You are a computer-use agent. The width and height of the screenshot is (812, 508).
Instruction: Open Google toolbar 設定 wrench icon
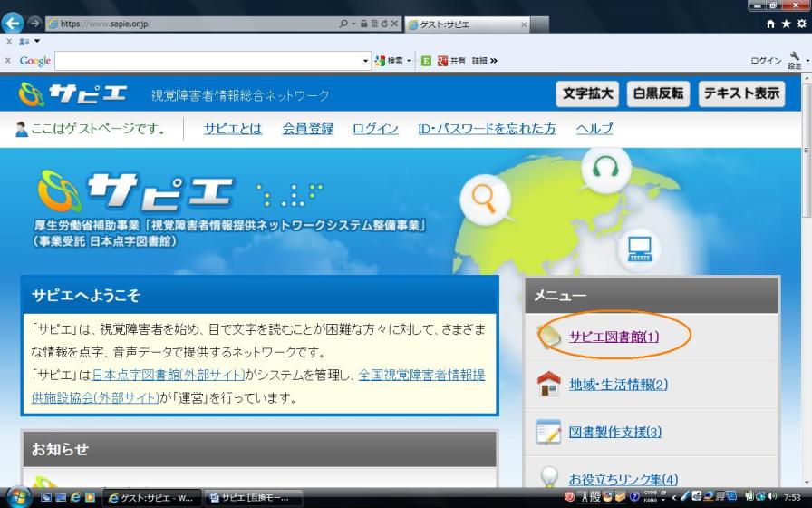tap(795, 60)
